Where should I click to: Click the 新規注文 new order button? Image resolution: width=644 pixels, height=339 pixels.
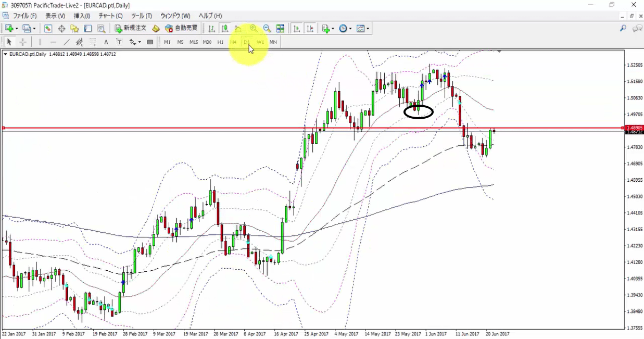coord(131,29)
